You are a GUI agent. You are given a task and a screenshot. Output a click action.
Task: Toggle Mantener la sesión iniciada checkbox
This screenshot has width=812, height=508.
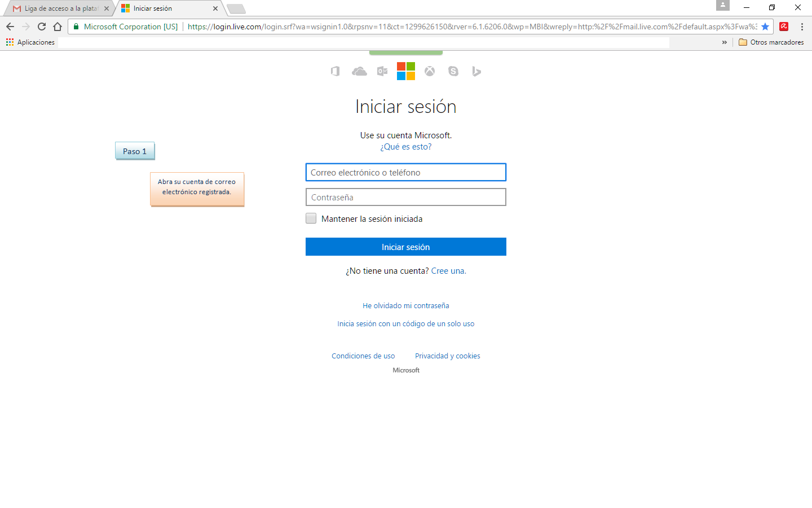[311, 218]
